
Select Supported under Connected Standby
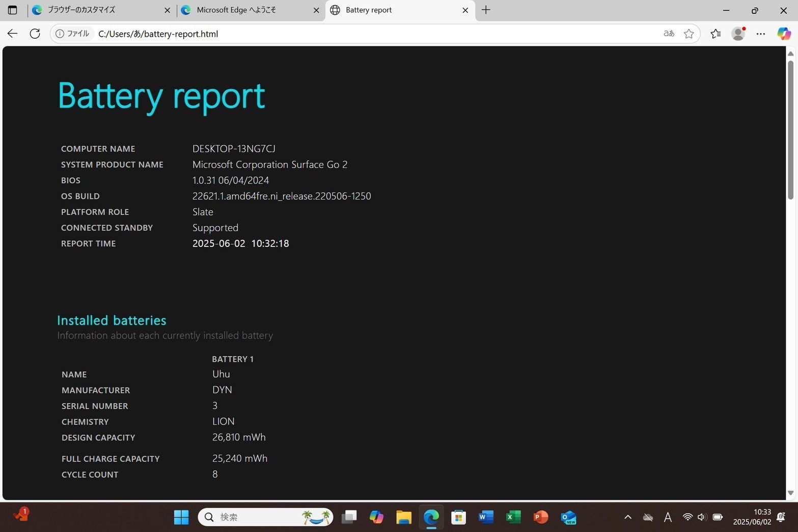tap(215, 228)
